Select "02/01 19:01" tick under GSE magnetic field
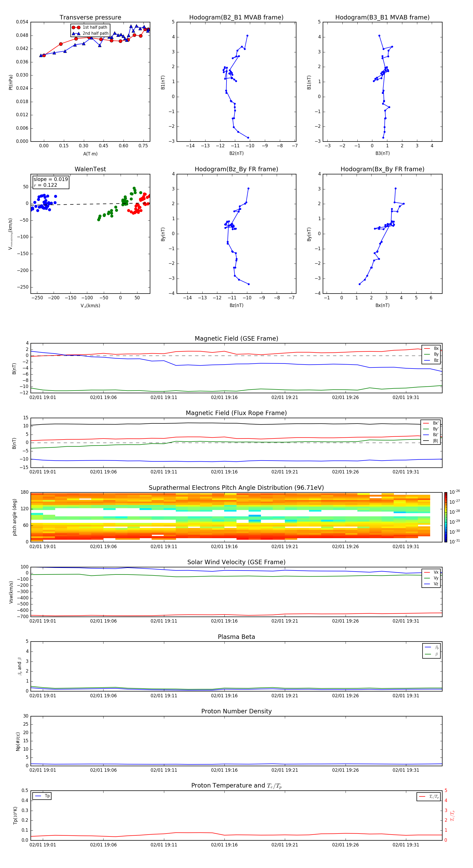The height and width of the screenshot is (868, 473). (x=43, y=398)
